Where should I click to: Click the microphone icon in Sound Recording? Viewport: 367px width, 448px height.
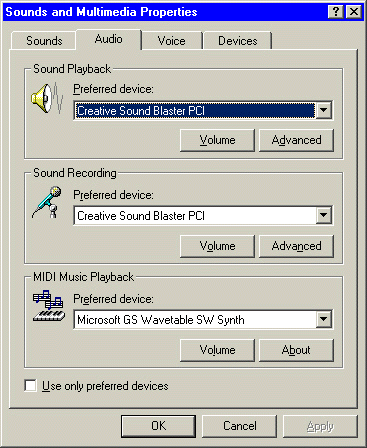tap(47, 202)
